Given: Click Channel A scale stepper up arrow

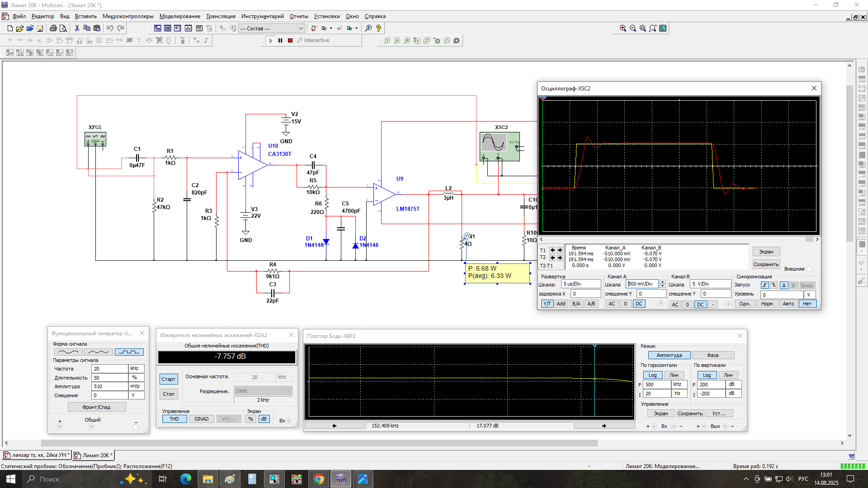Looking at the screenshot, I should (662, 282).
